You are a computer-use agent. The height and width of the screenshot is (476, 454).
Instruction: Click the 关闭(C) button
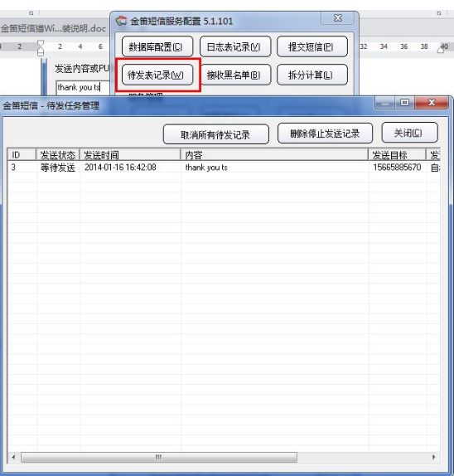[409, 133]
